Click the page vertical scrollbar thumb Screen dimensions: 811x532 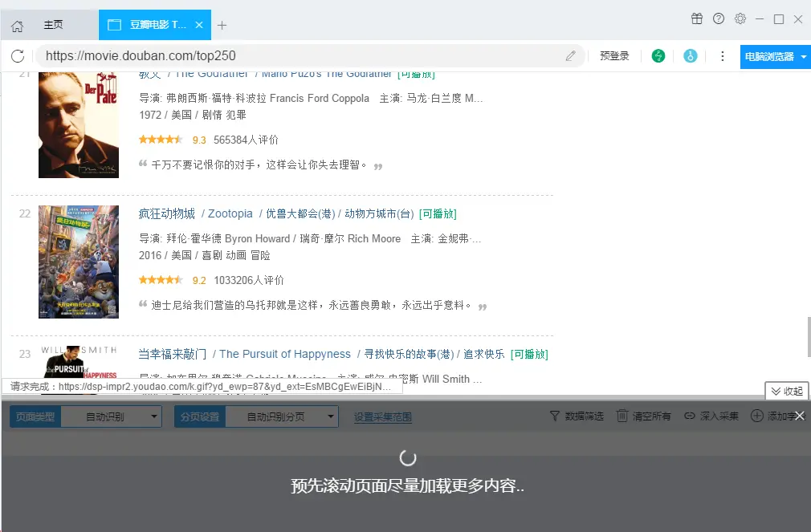tap(809, 337)
